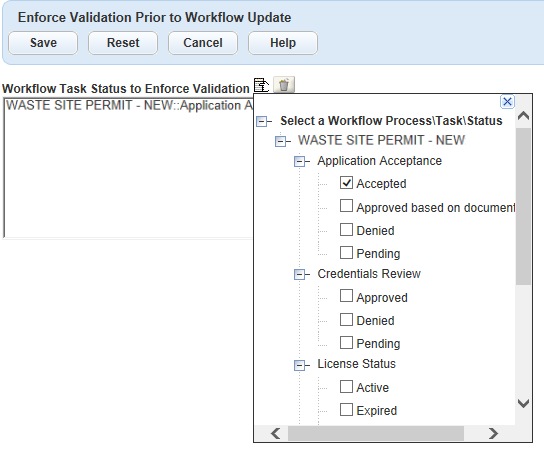
Task: Enable the Active license status checkbox
Action: (346, 386)
